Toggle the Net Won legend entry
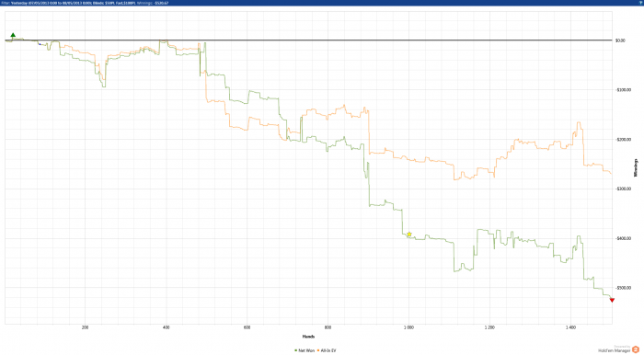This screenshot has height=355, width=644. tap(305, 350)
